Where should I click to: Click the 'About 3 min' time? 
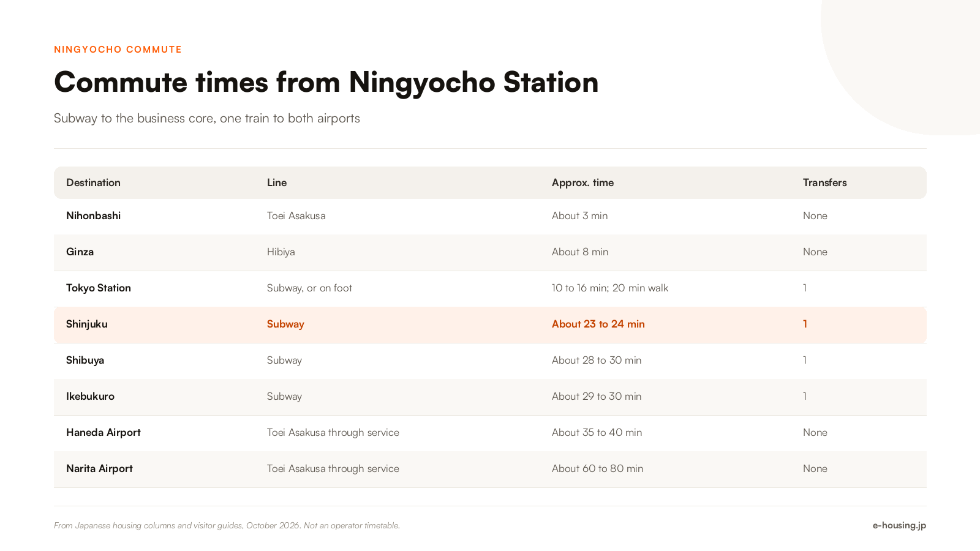click(579, 216)
